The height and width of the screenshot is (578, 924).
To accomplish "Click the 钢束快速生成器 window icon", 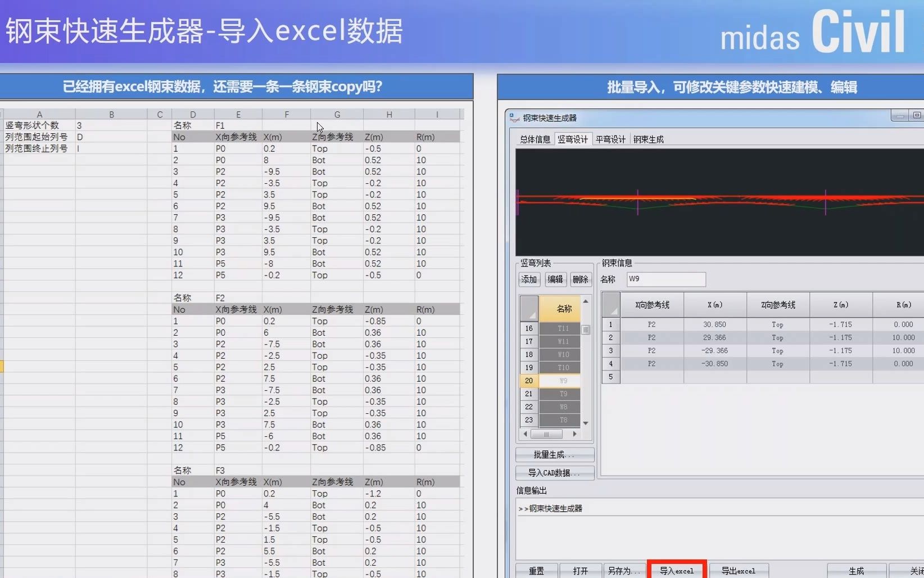I will (514, 118).
